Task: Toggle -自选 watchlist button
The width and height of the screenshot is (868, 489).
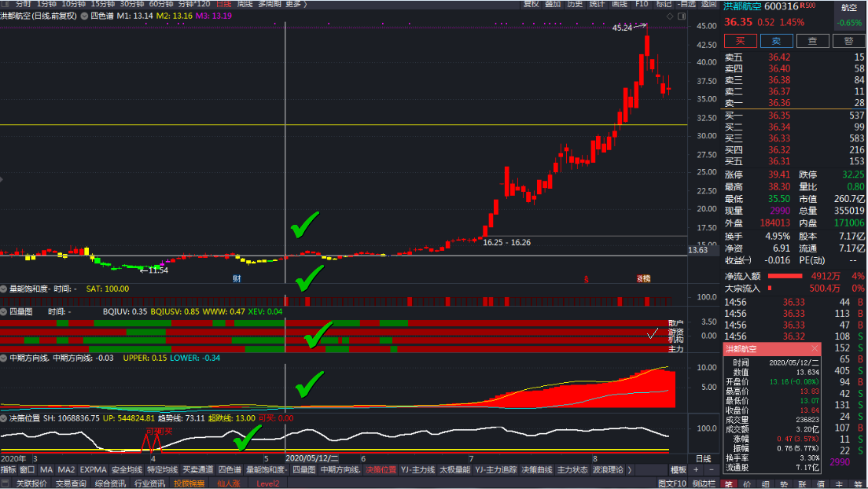Action: pyautogui.click(x=664, y=4)
